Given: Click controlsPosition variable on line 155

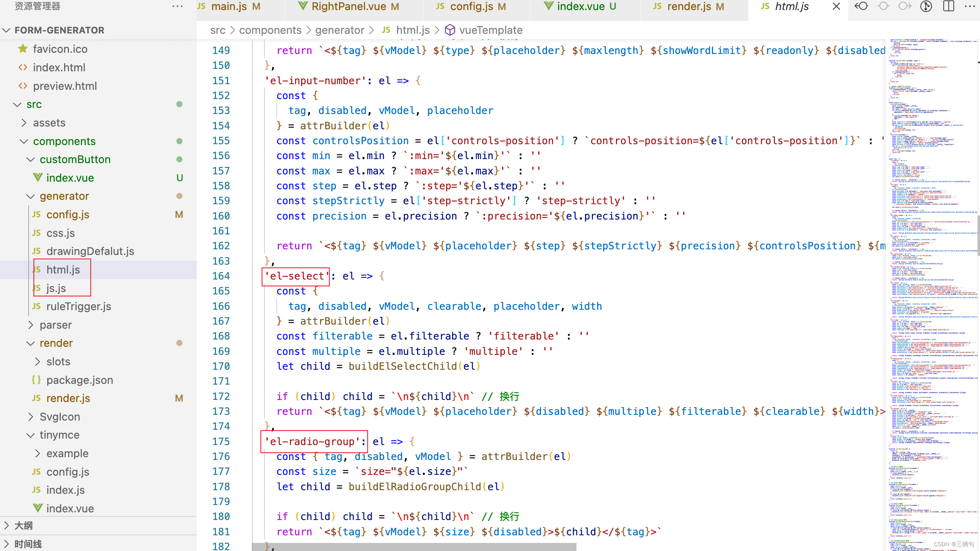Looking at the screenshot, I should pyautogui.click(x=360, y=141).
